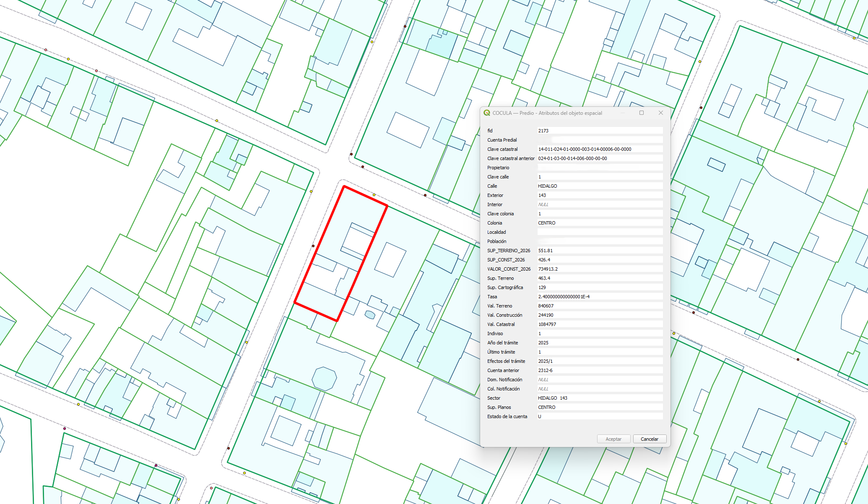Click the QGIS icon in dialog title bar
The image size is (868, 504).
pos(487,113)
